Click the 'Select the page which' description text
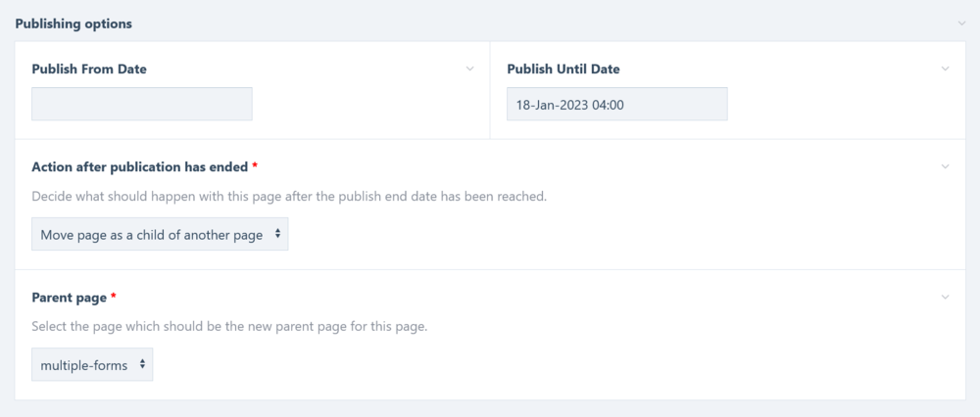980x417 pixels. (x=229, y=326)
